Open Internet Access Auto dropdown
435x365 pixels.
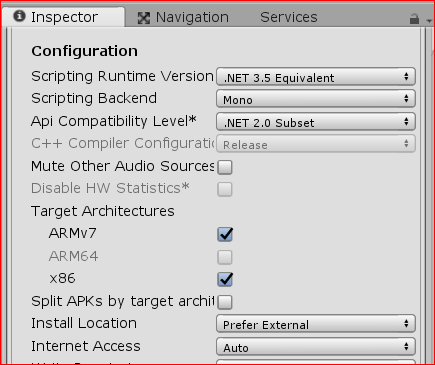[x=316, y=347]
